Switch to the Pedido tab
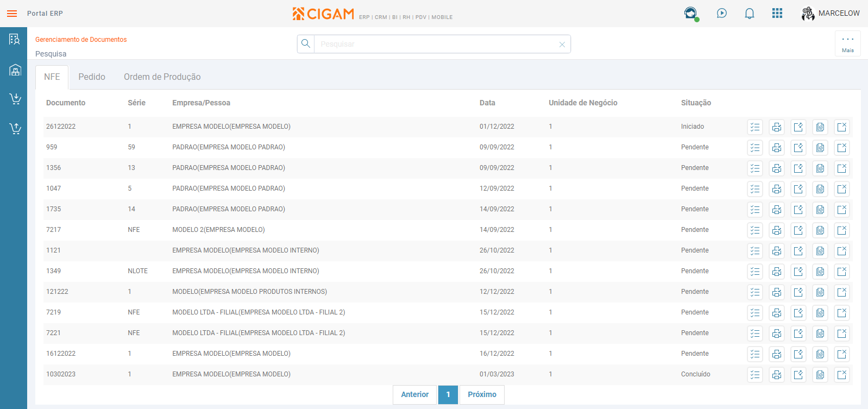This screenshot has width=868, height=409. (92, 77)
